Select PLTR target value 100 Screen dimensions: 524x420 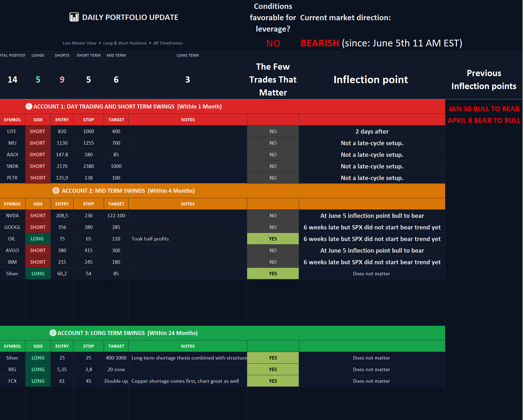[116, 178]
